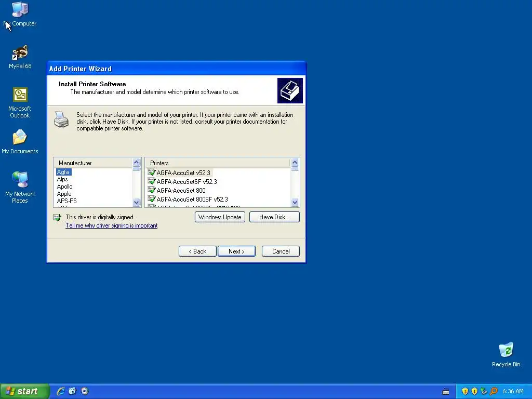
Task: Click the Windows Update button
Action: 220,217
